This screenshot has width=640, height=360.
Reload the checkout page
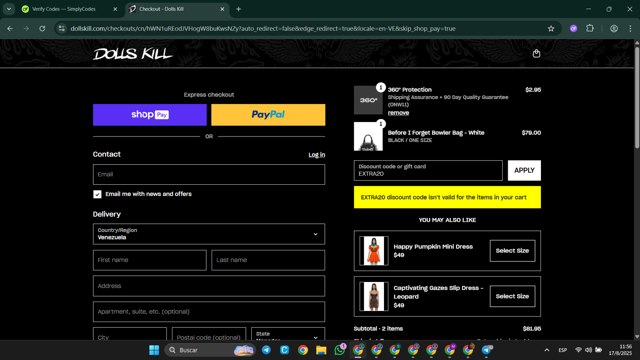click(42, 29)
